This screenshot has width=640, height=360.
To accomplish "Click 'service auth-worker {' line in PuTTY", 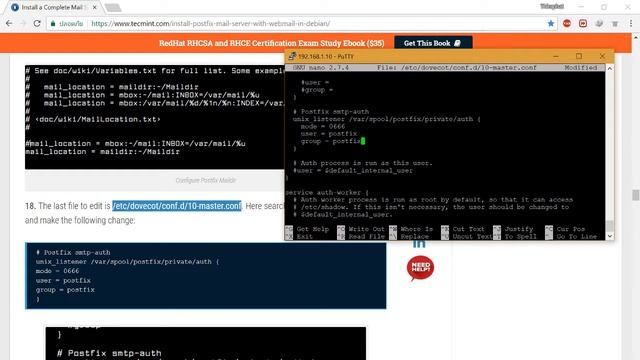I will [327, 192].
